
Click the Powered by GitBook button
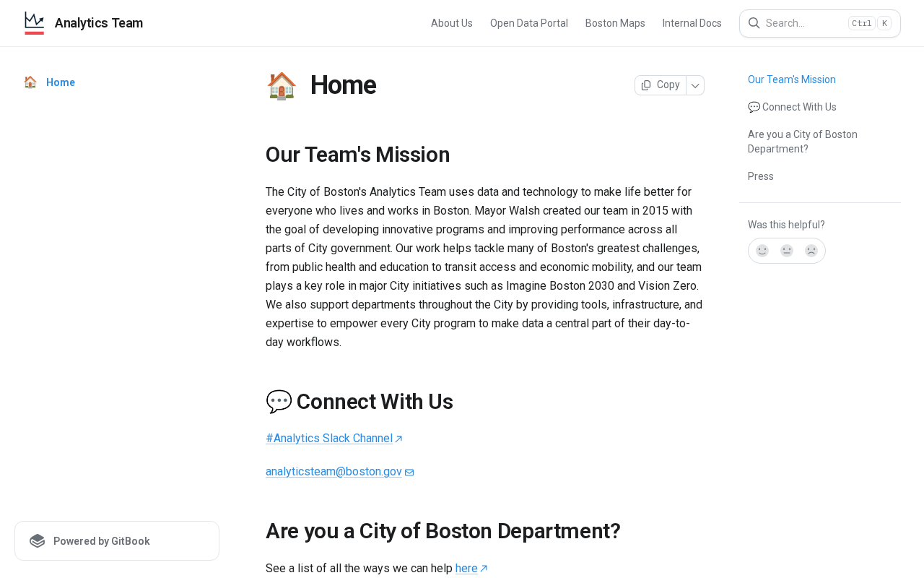[x=117, y=541]
